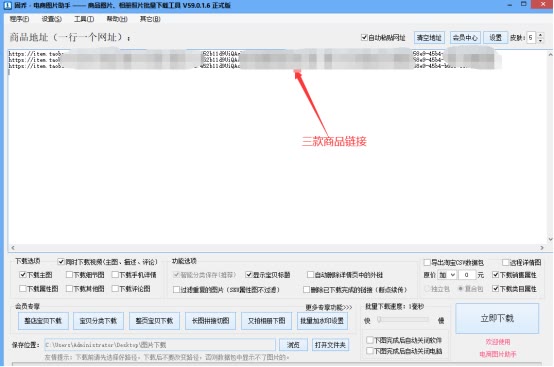Open the 其它(B) menu
Image resolution: width=554 pixels, height=367 pixels.
click(x=150, y=19)
